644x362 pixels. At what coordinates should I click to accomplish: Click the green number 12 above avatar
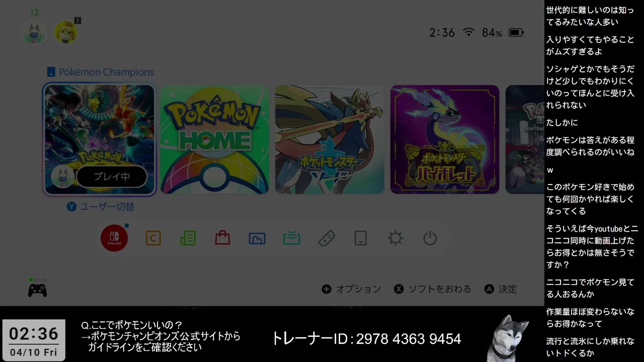click(x=34, y=13)
